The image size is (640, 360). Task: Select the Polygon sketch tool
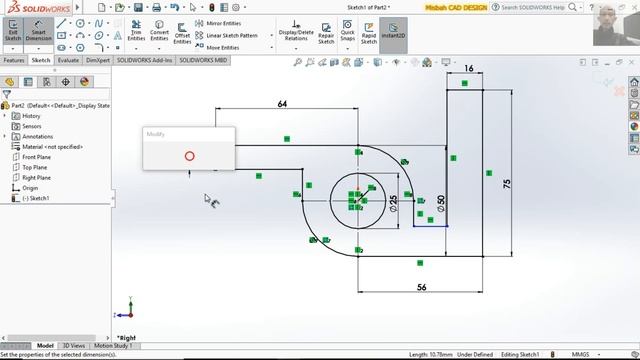tap(80, 48)
